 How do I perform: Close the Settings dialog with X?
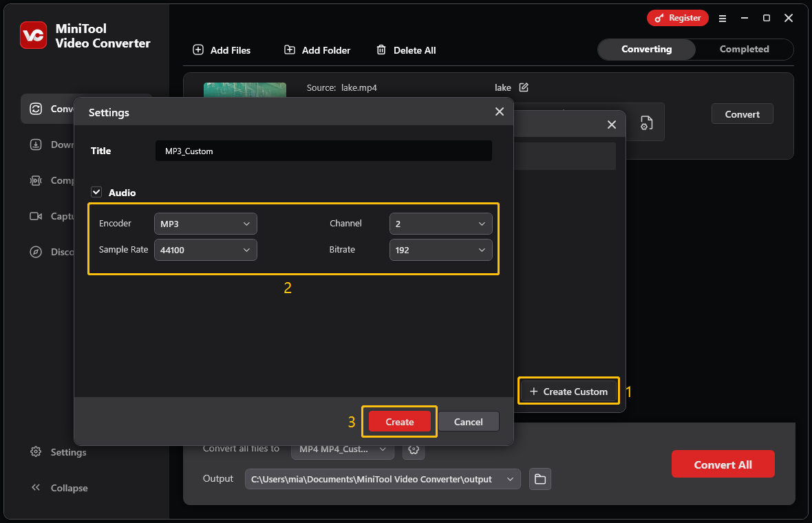pos(499,112)
